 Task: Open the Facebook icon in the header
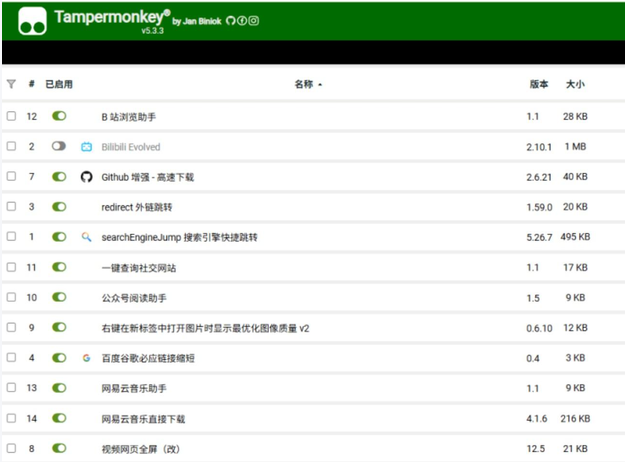242,21
